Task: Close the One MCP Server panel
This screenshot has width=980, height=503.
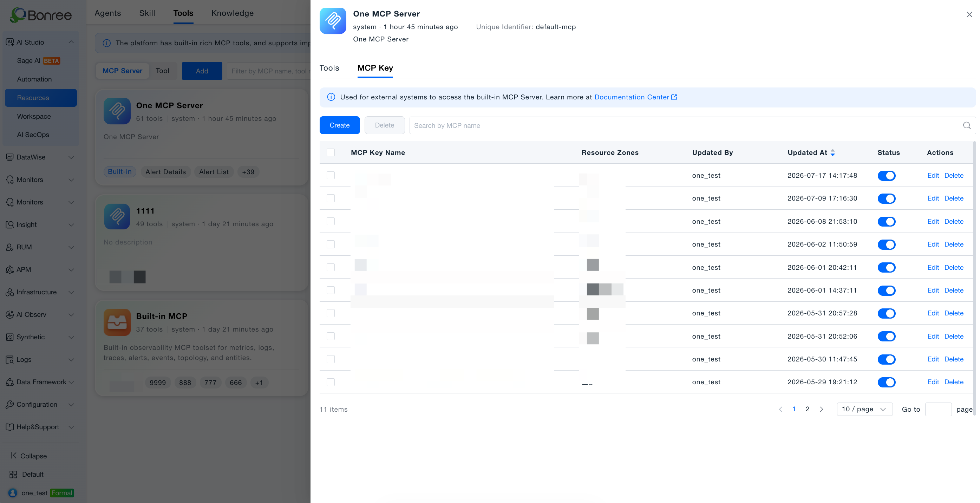Action: coord(969,14)
